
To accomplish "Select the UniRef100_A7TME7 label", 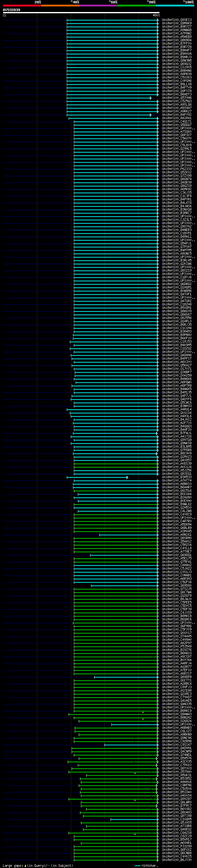I will 177,552.
